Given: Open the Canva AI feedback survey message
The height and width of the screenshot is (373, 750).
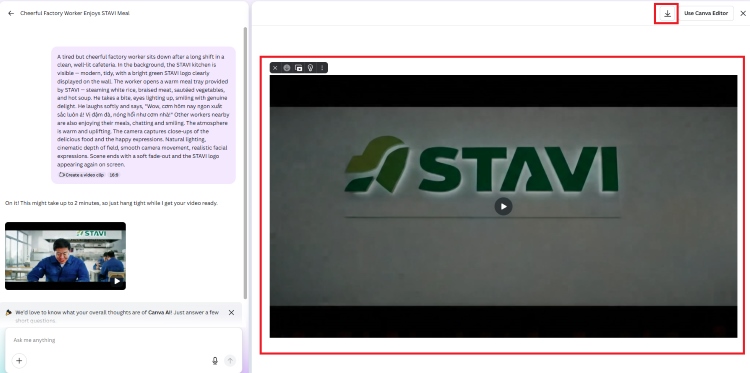Looking at the screenshot, I should 117,316.
